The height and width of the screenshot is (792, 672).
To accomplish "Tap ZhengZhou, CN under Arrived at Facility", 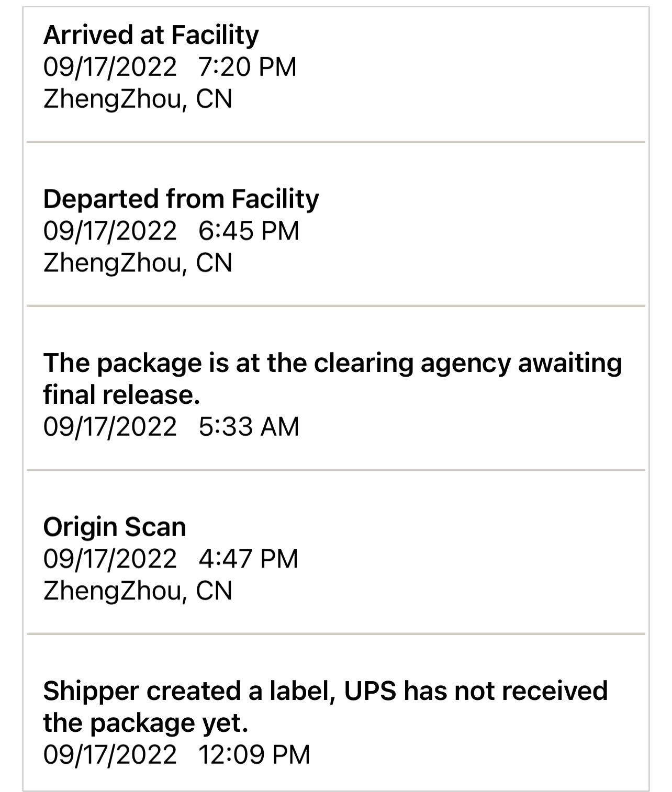I will (x=138, y=99).
